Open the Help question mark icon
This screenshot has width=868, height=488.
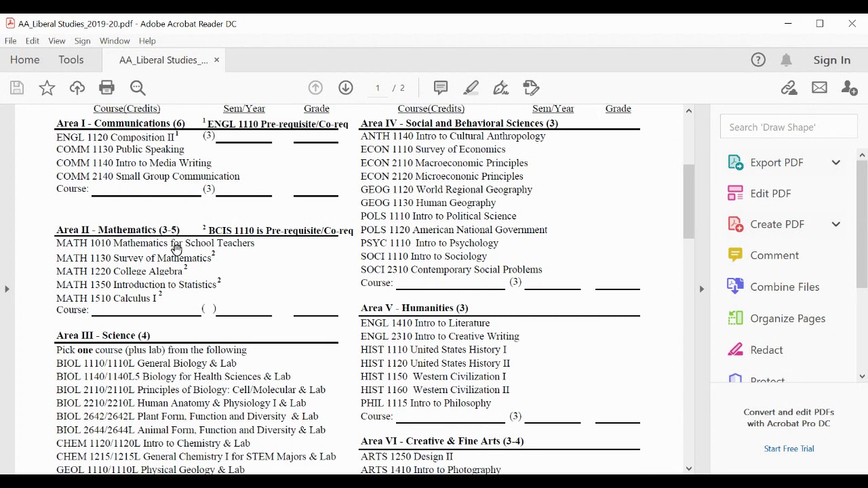pos(758,60)
